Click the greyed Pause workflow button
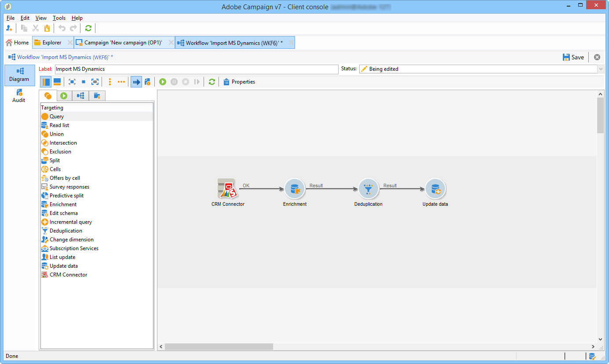This screenshot has width=609, height=364. coord(174,82)
